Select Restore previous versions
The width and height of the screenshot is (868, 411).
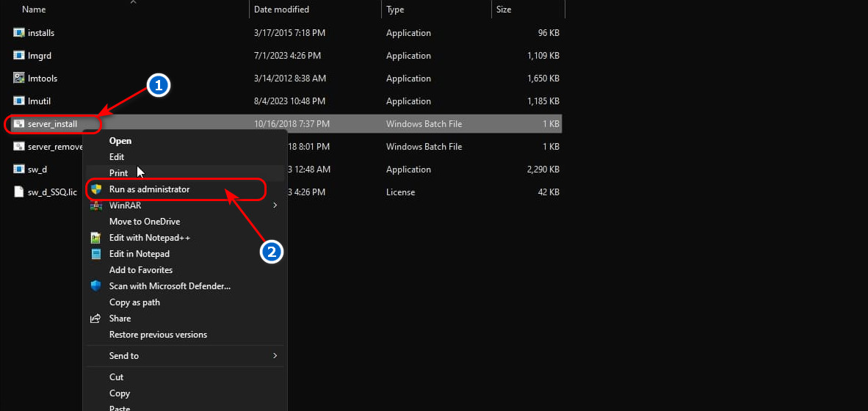point(159,335)
